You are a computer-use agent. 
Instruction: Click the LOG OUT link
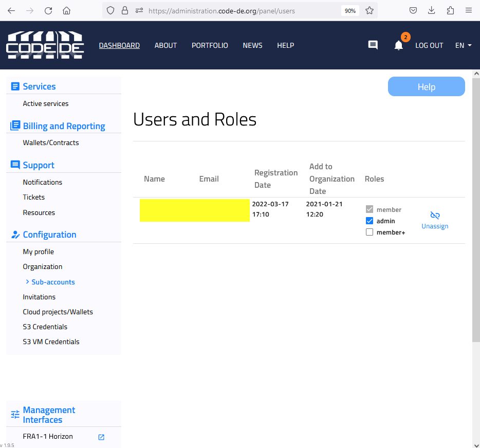pos(429,45)
